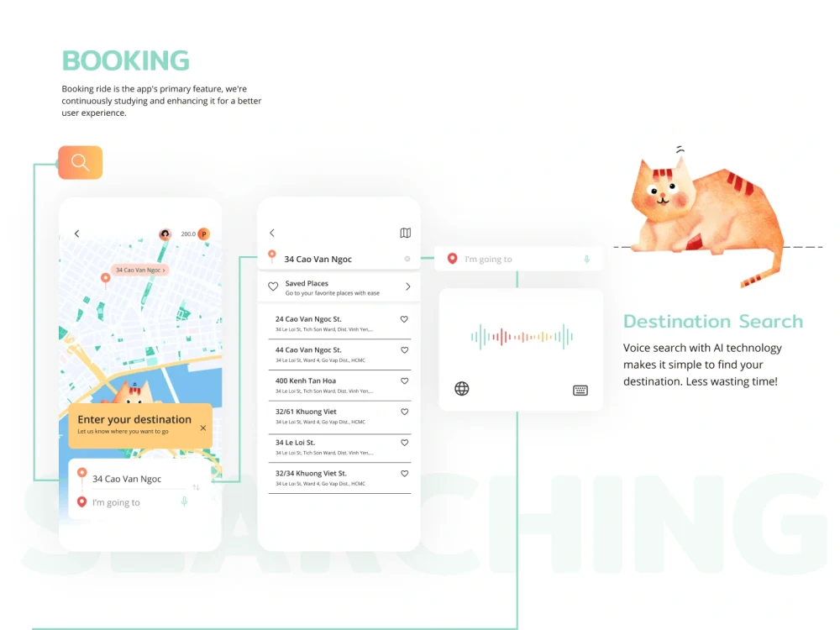
Task: Clear the 34 Cao Van Ngoc search field
Action: [x=407, y=259]
